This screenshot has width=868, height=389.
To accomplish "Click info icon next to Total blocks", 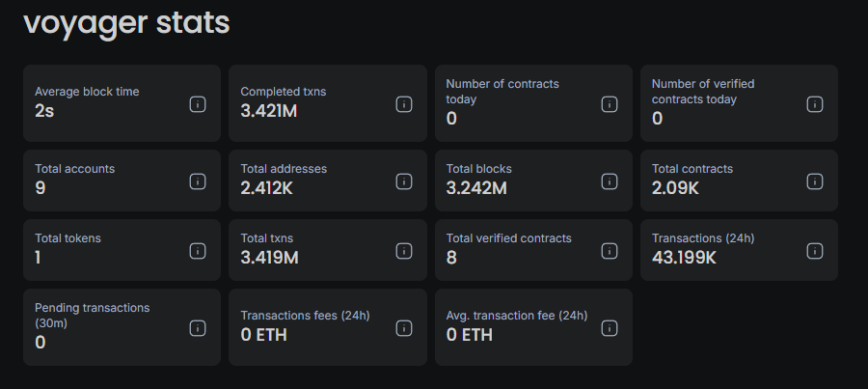I will 610,181.
